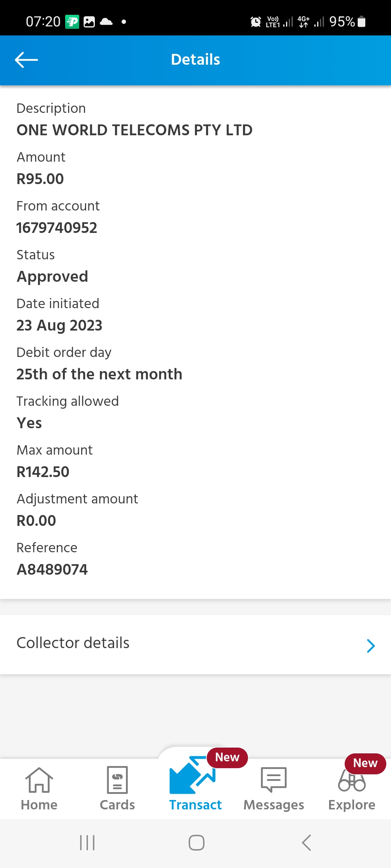Tap the Messages tab label

(x=274, y=805)
